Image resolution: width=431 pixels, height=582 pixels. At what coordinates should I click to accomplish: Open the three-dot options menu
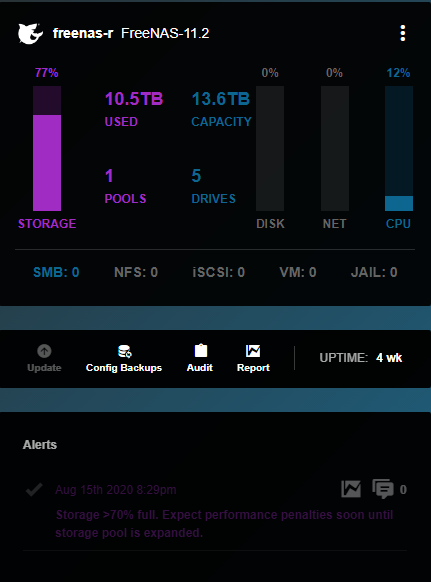pyautogui.click(x=403, y=33)
